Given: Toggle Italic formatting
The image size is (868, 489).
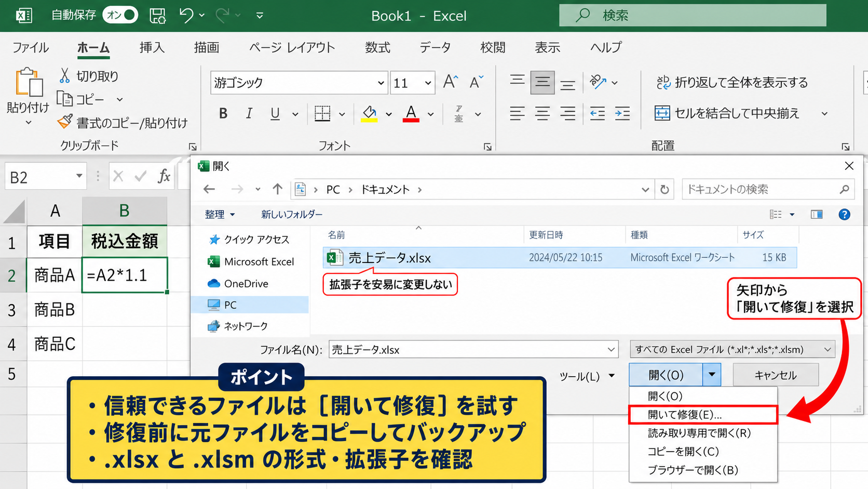Looking at the screenshot, I should point(249,113).
